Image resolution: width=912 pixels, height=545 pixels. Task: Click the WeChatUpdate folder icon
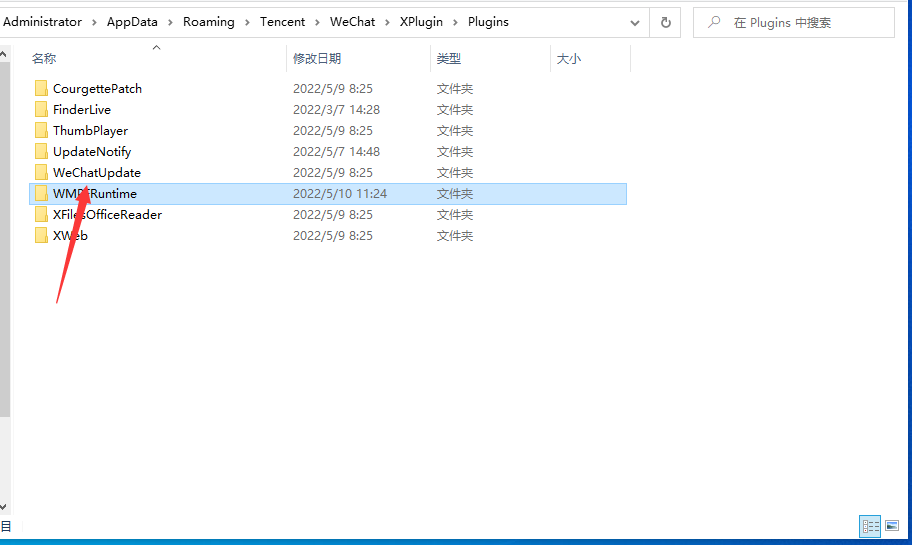tap(41, 172)
